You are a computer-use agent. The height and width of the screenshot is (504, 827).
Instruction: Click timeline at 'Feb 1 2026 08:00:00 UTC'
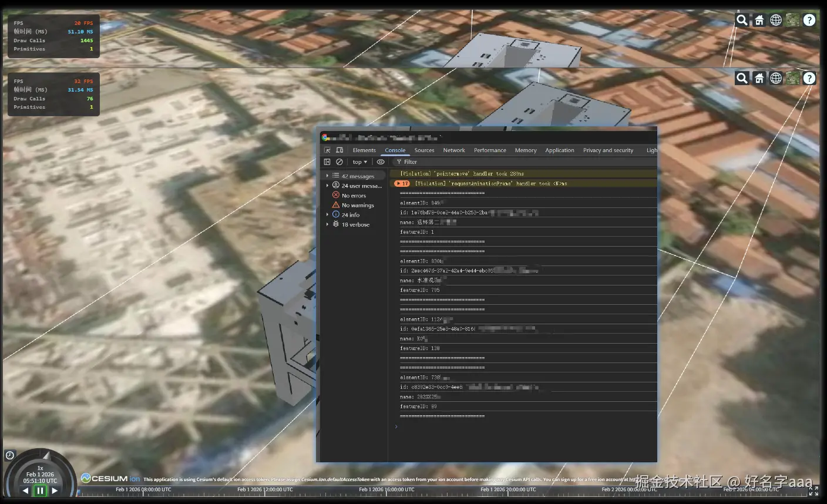pyautogui.click(x=143, y=489)
